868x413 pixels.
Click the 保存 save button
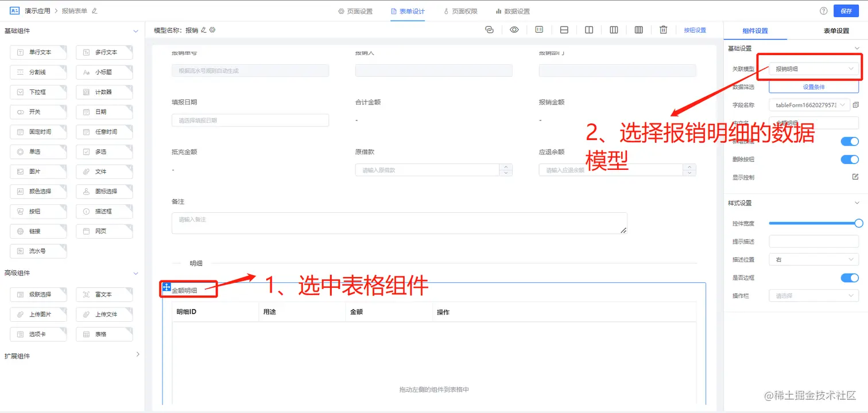pos(846,11)
